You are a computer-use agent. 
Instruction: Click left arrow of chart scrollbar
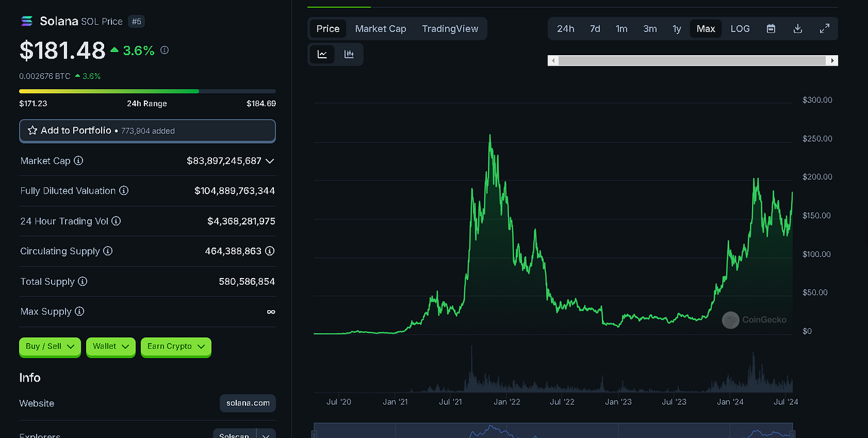click(x=554, y=61)
